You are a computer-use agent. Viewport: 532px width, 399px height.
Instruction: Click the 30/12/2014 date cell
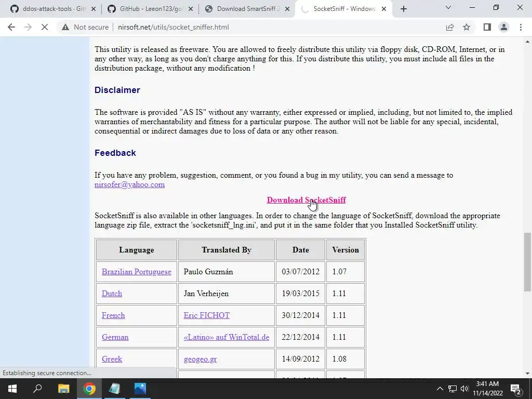pos(301,315)
